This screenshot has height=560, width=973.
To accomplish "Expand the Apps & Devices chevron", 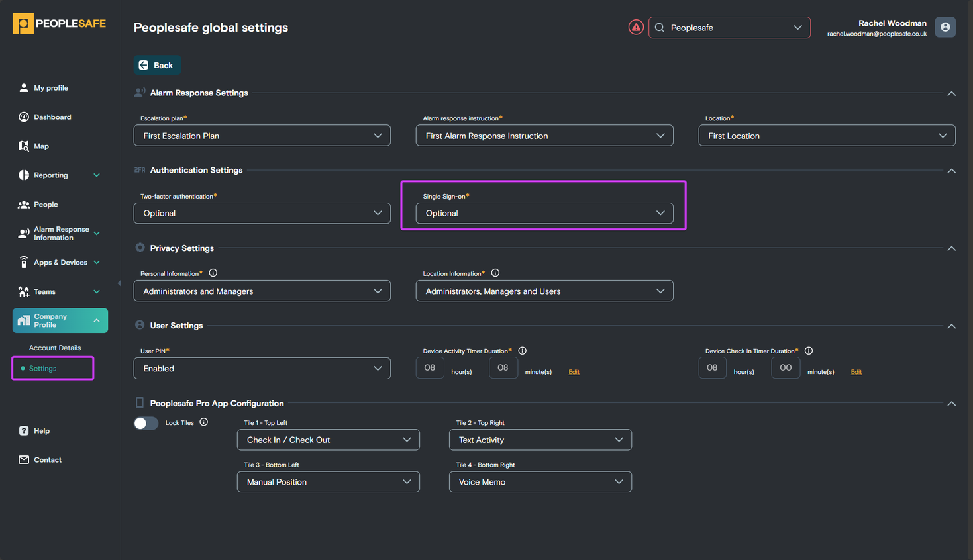I will (97, 263).
